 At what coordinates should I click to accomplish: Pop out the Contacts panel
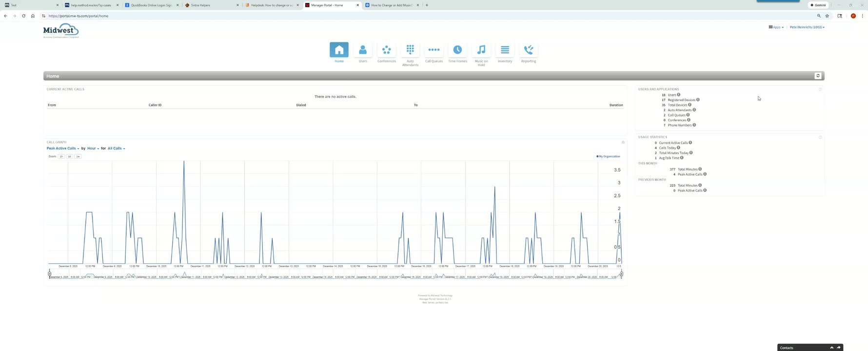pos(839,348)
